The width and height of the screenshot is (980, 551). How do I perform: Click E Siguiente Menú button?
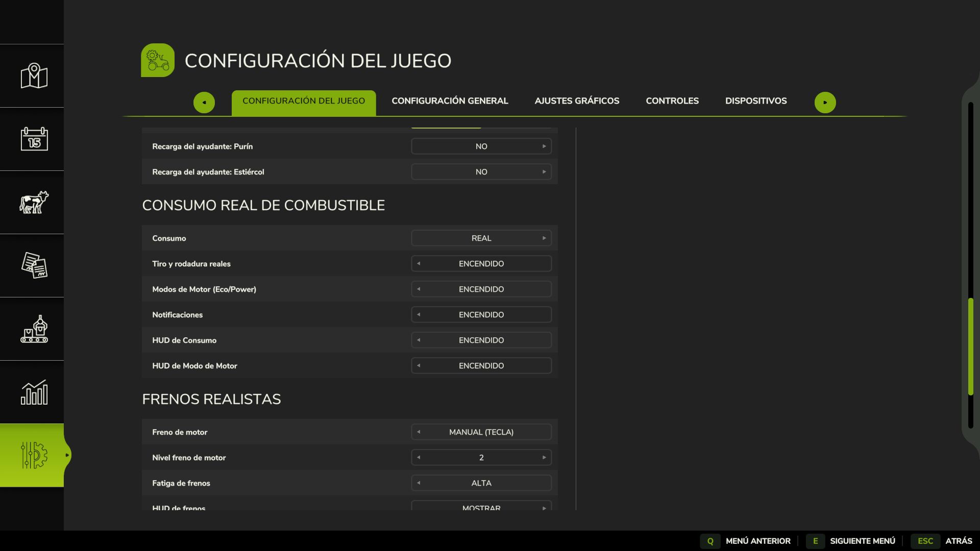point(851,541)
